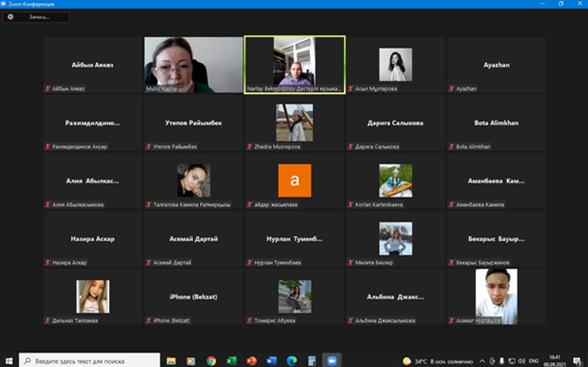Click Асыл Мұхтарова's black-and-white profile photo
Screen dimensions: 588x367
point(396,64)
